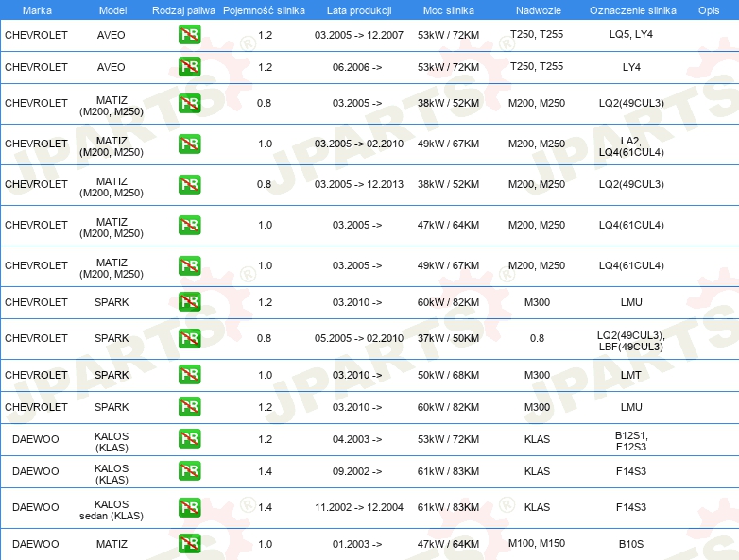This screenshot has height=560, width=739.
Task: Select engine code "B12S1, F12S3"
Action: [x=631, y=441]
